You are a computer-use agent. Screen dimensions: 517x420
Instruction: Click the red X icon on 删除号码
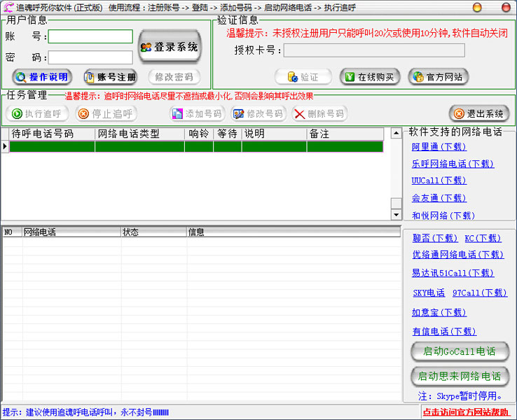pyautogui.click(x=299, y=114)
